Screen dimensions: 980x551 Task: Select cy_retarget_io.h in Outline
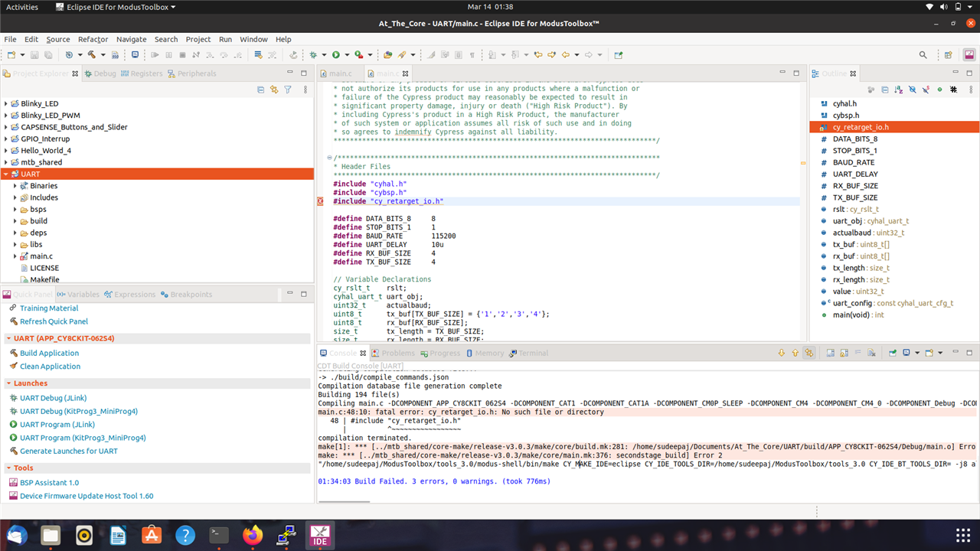point(894,127)
